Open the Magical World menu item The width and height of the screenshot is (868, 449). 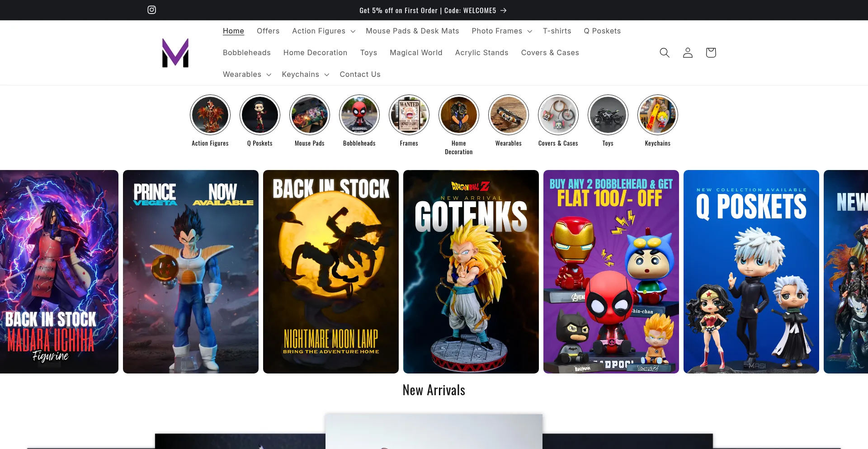[416, 53]
